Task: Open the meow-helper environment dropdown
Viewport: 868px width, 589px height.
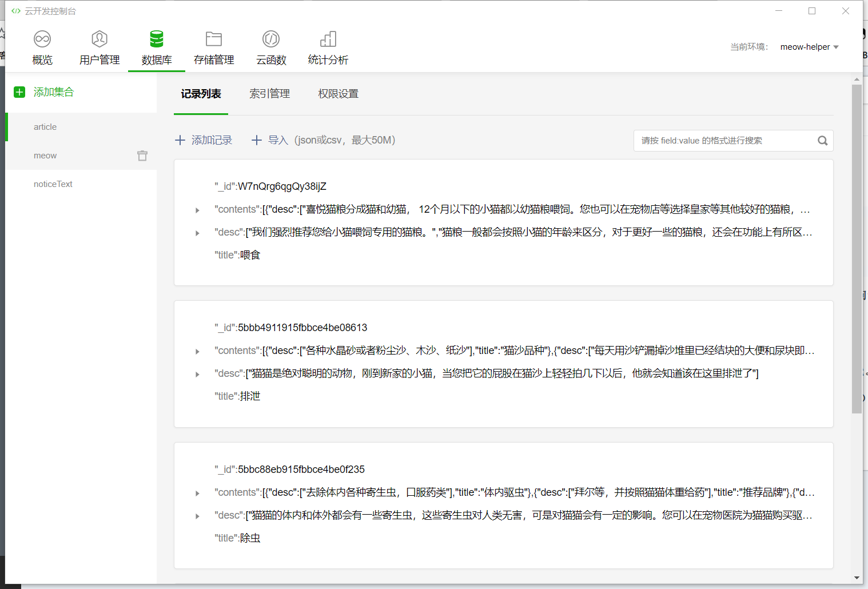Action: [x=809, y=47]
